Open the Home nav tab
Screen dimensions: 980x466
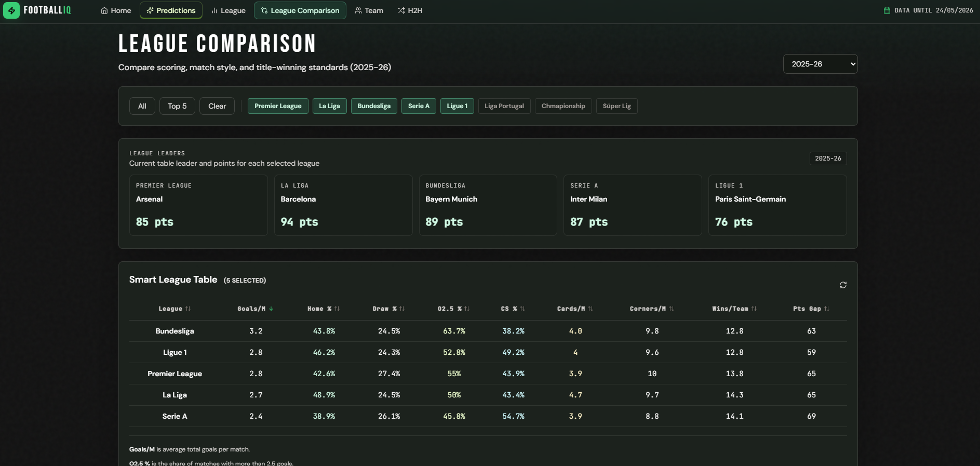(116, 10)
